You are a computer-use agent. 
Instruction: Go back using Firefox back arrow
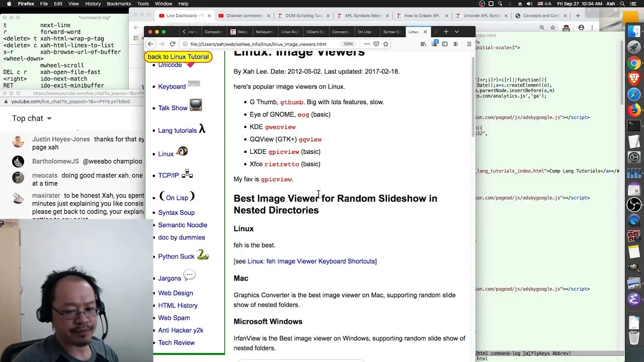pyautogui.click(x=150, y=44)
